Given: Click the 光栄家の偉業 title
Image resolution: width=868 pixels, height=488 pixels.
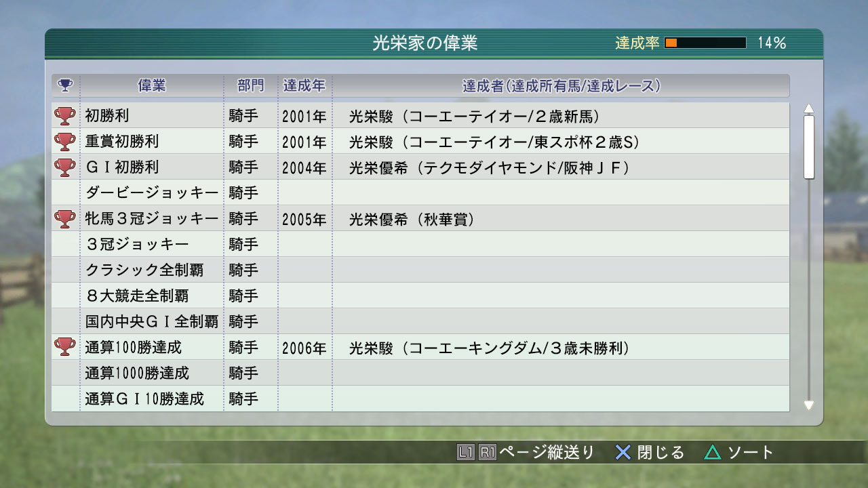Looking at the screenshot, I should (x=425, y=43).
